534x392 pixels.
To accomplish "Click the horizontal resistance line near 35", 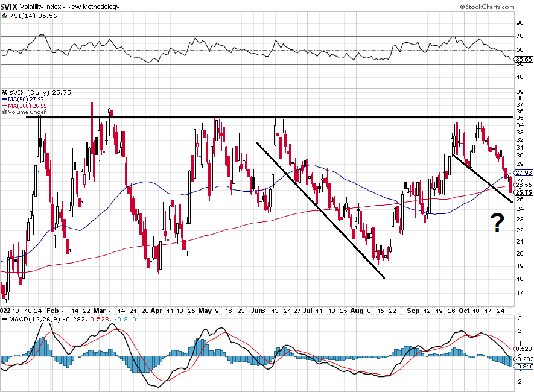I will (x=270, y=117).
